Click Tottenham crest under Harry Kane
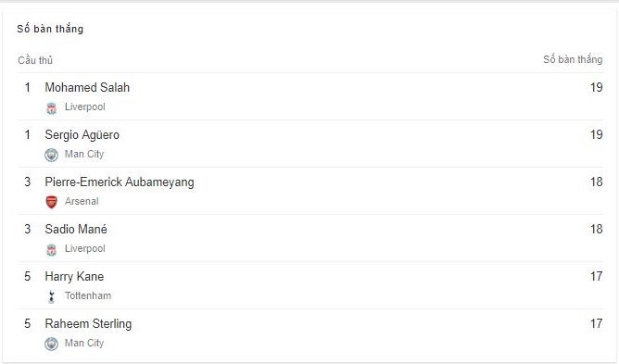The width and height of the screenshot is (619, 364). [51, 296]
